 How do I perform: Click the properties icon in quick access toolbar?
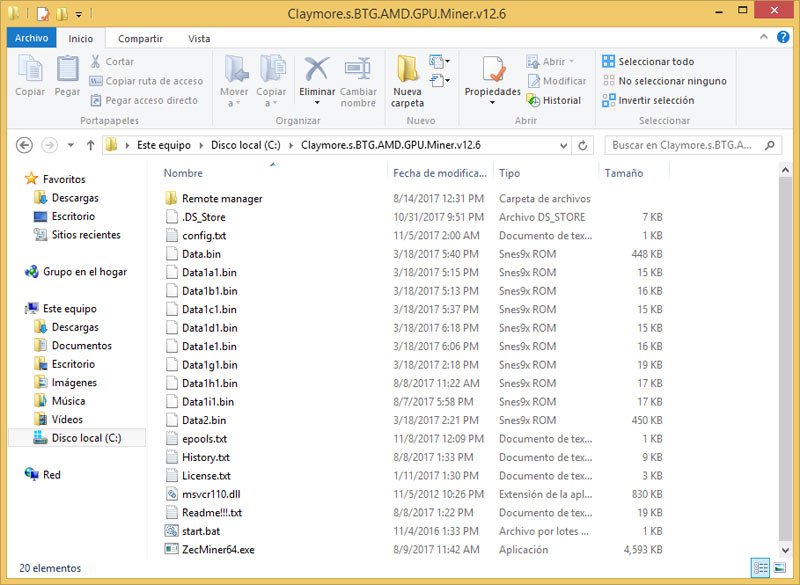pyautogui.click(x=43, y=14)
